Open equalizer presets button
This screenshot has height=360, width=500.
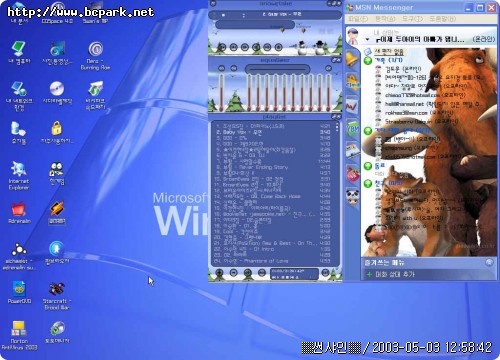click(328, 68)
